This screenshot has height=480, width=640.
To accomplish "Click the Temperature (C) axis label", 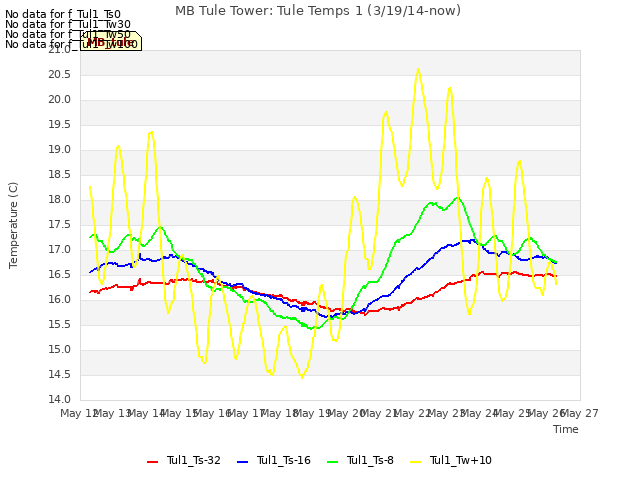I will tap(13, 225).
